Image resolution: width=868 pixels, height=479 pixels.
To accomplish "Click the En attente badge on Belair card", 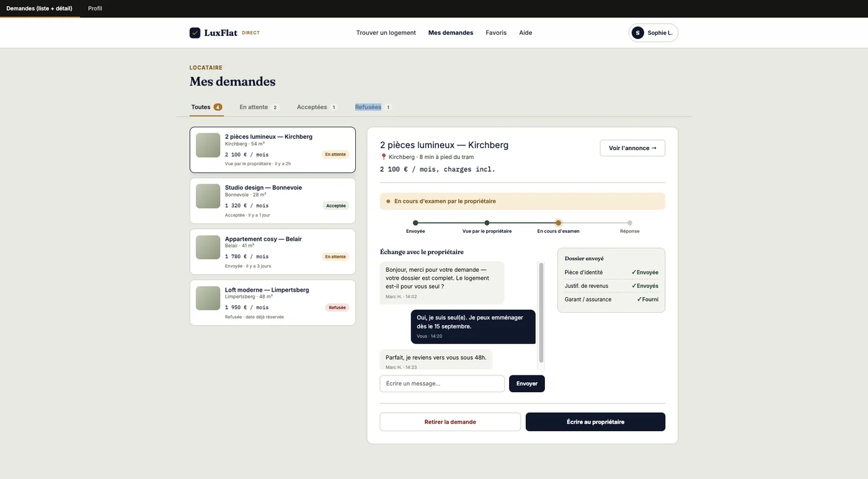I will pos(335,256).
